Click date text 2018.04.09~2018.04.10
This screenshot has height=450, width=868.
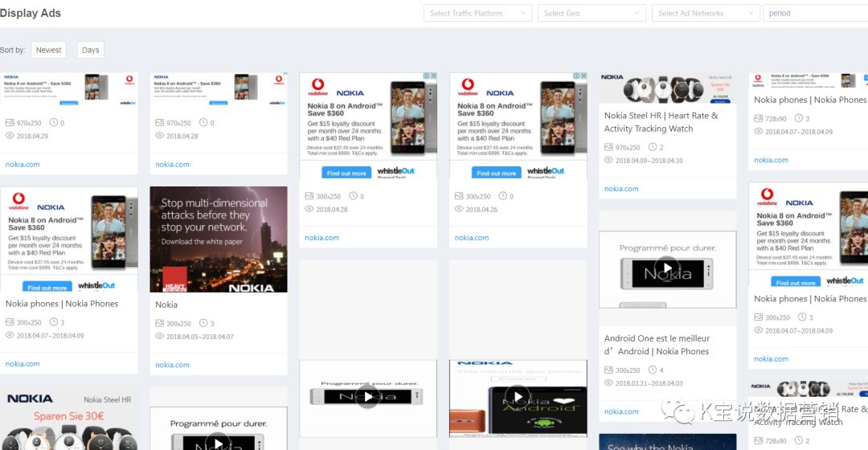coord(649,161)
